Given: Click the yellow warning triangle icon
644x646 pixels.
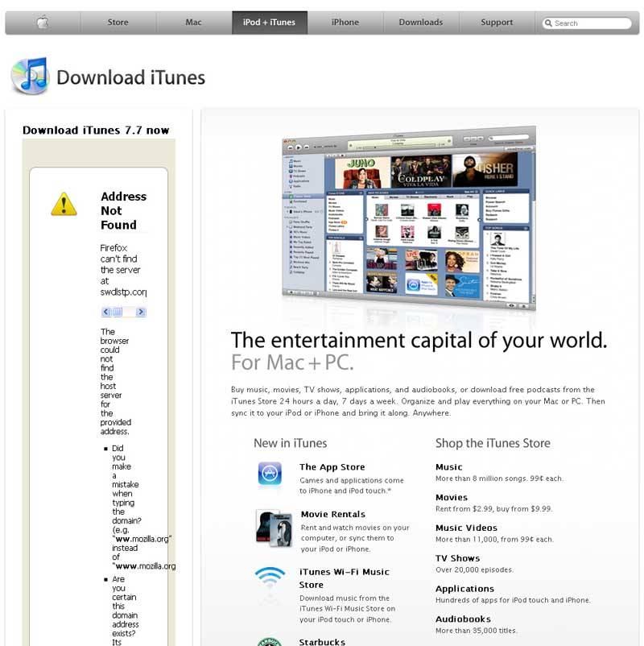Looking at the screenshot, I should pos(64,204).
